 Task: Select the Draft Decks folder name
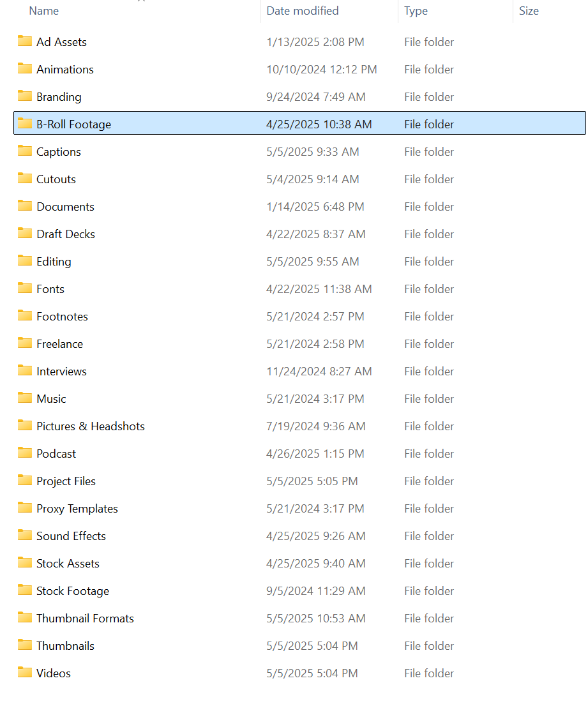(x=66, y=234)
